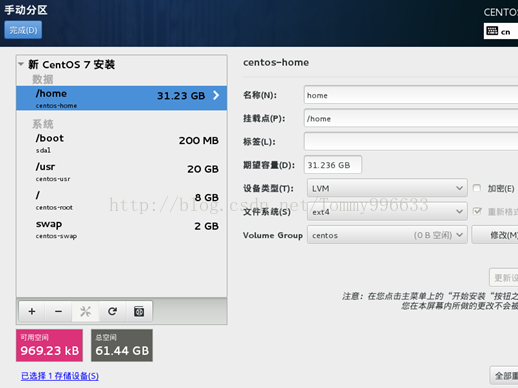
Task: Click the cn keyboard language indicator
Action: click(x=505, y=32)
